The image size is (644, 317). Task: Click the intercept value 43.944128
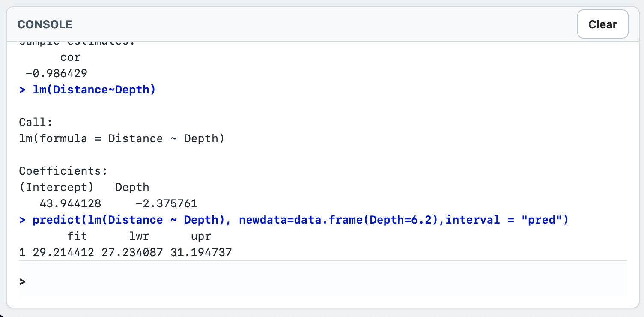click(x=70, y=204)
